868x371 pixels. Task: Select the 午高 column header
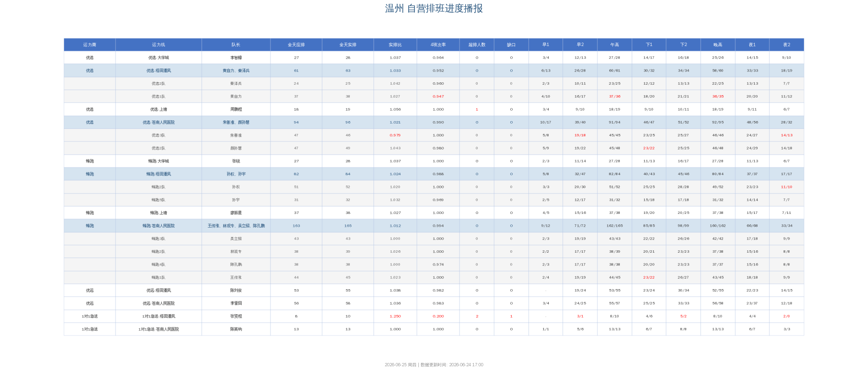click(x=615, y=44)
